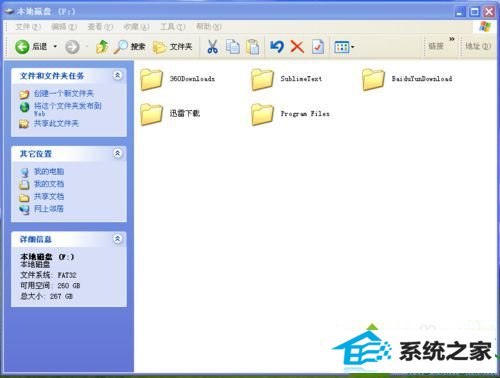
Task: Click the red X Delete icon
Action: click(297, 47)
